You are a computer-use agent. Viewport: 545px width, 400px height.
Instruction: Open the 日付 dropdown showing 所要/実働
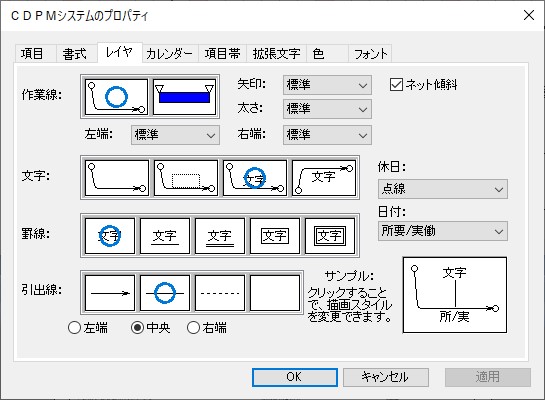point(443,231)
